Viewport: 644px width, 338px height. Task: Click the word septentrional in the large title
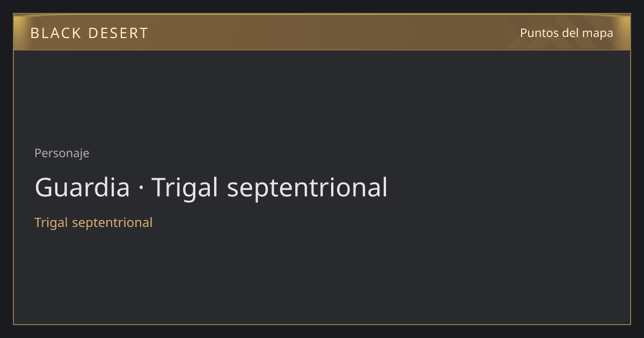pos(307,189)
